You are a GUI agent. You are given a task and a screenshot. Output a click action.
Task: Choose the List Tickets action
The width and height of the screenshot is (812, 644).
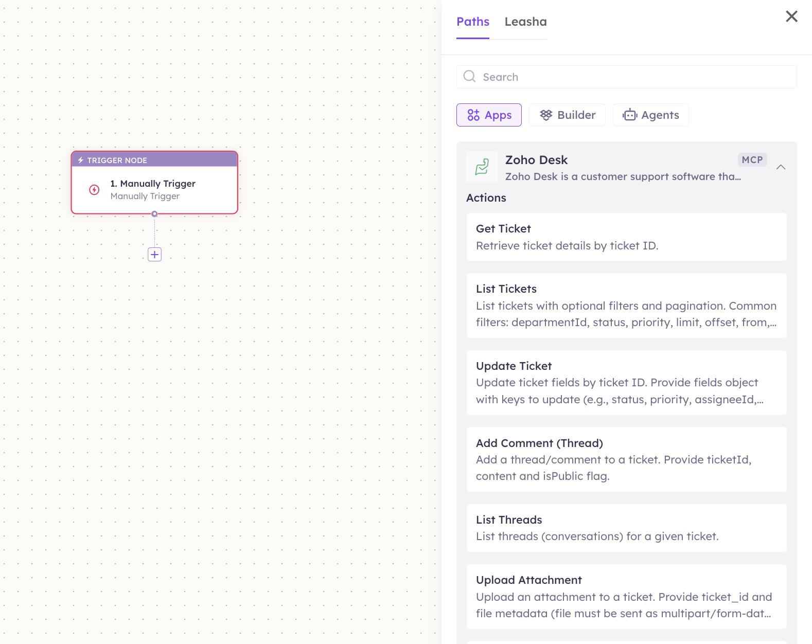(x=626, y=306)
